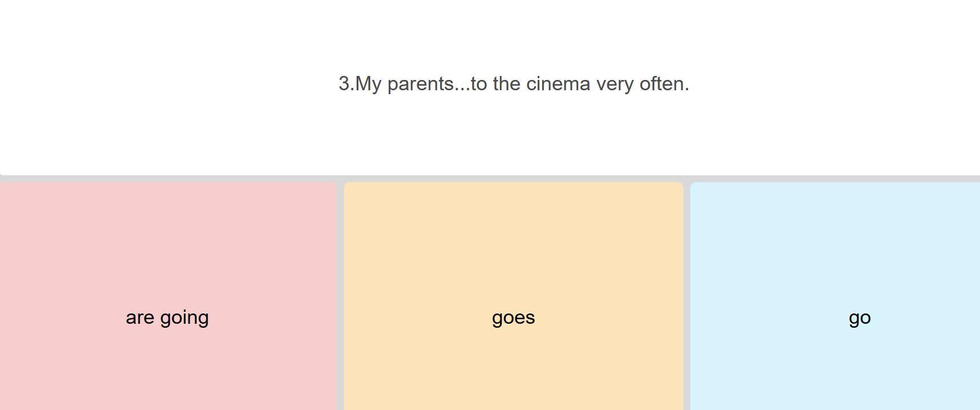
Task: Answer question 3 with 'go'
Action: (835, 296)
